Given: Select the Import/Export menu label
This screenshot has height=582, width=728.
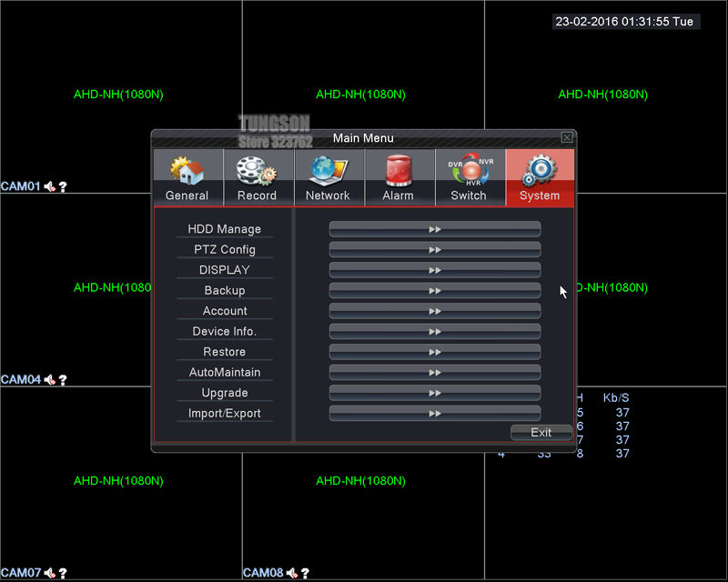Looking at the screenshot, I should (x=225, y=413).
